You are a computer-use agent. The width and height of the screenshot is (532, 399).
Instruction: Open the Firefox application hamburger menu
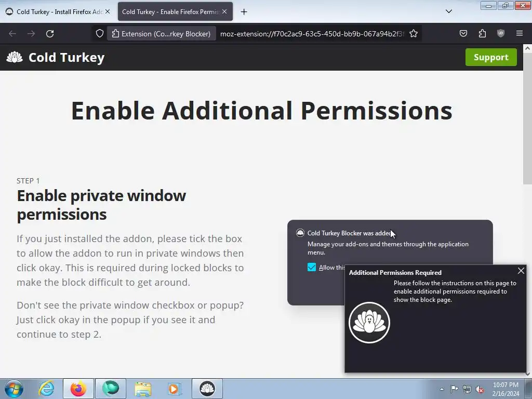[520, 33]
